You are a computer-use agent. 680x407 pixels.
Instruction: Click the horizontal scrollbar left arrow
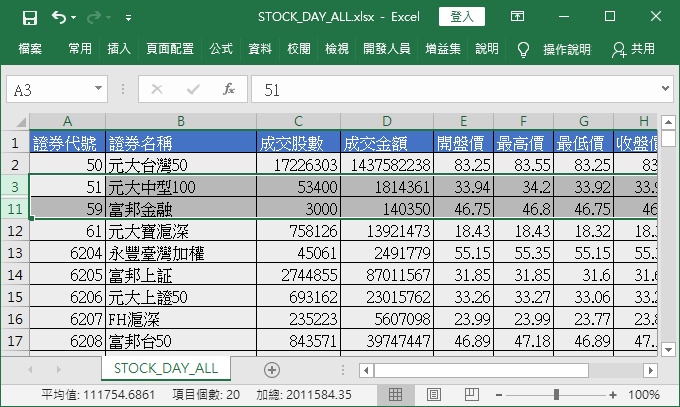tap(366, 371)
